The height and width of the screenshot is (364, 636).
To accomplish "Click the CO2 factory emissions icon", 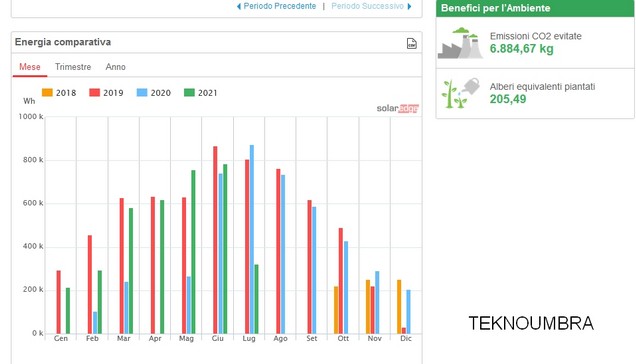I will click(x=460, y=43).
